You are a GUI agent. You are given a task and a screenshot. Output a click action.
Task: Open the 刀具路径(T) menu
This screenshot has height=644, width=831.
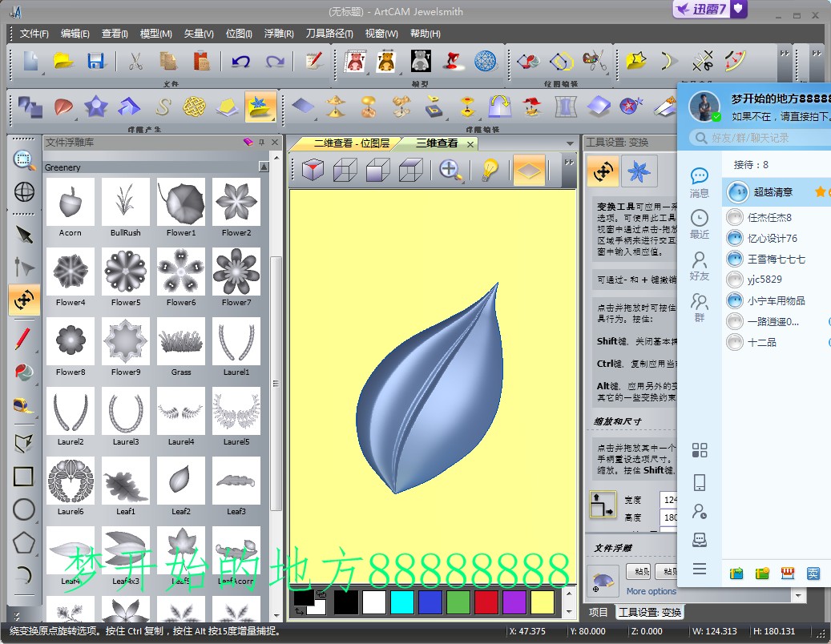point(329,34)
